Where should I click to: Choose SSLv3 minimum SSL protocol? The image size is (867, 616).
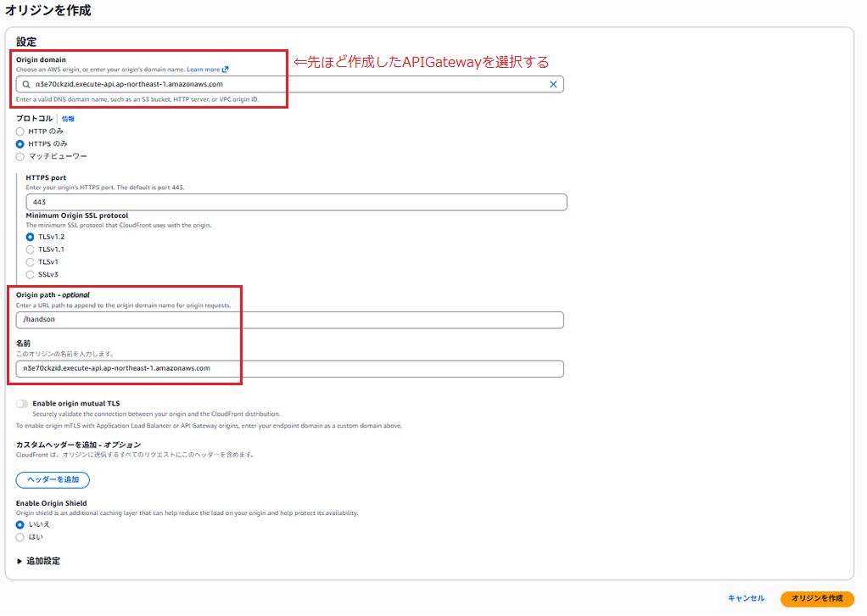[x=30, y=275]
